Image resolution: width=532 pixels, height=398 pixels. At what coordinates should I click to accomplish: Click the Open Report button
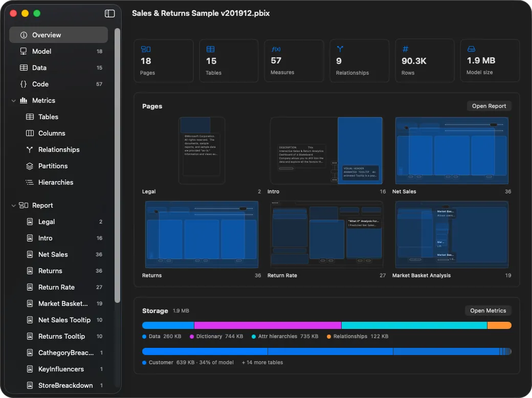[x=489, y=106]
